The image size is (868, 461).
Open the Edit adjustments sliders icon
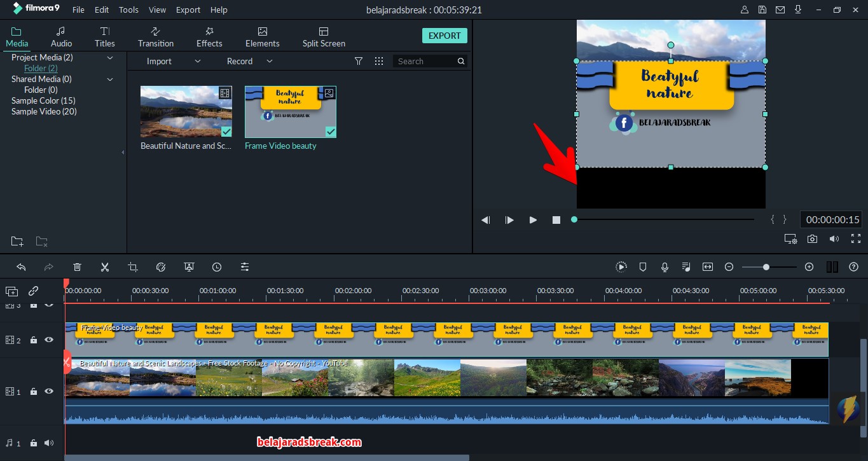tap(245, 267)
